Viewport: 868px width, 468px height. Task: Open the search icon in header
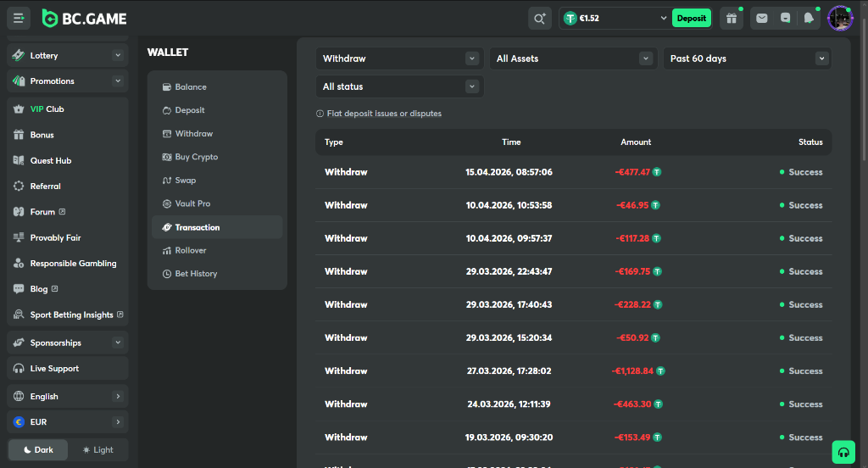coord(539,19)
